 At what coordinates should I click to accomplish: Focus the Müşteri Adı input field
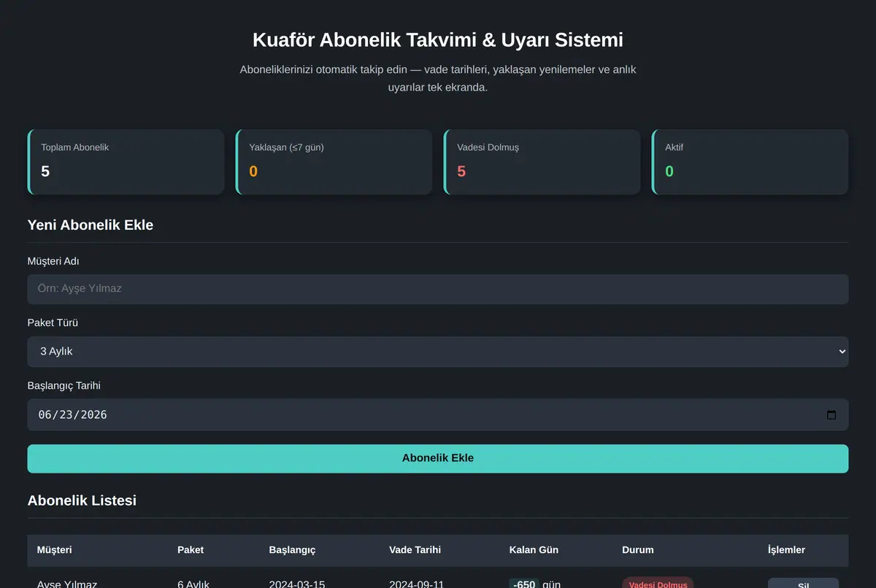[438, 289]
